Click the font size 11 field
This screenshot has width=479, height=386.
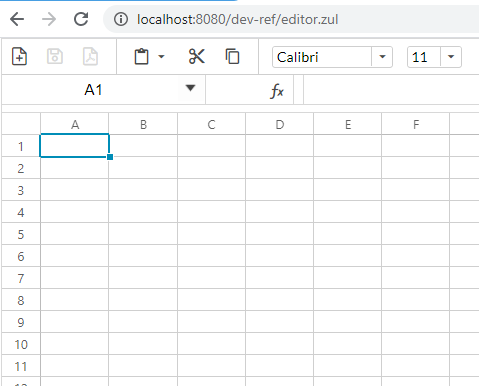tap(424, 57)
